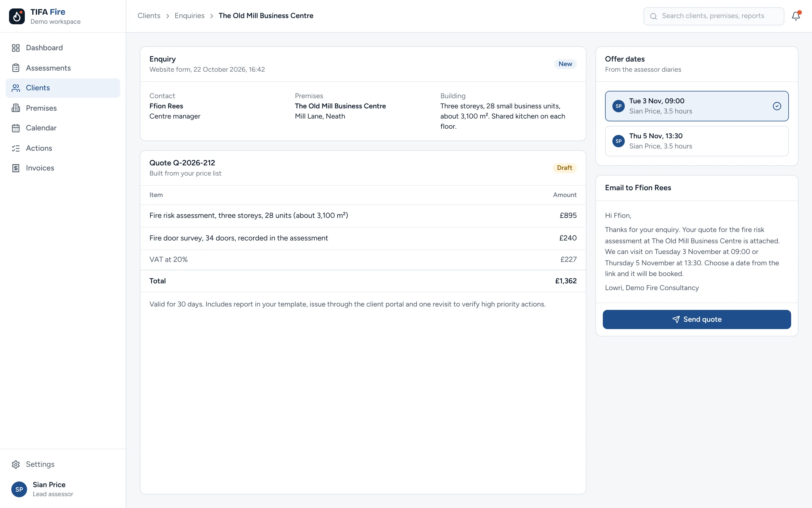Click the SP avatar on Tue 3 Nov slot

(618, 106)
